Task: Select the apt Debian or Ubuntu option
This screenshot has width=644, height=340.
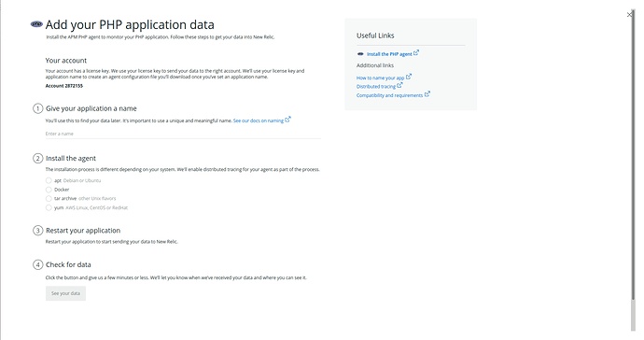Action: pos(49,180)
